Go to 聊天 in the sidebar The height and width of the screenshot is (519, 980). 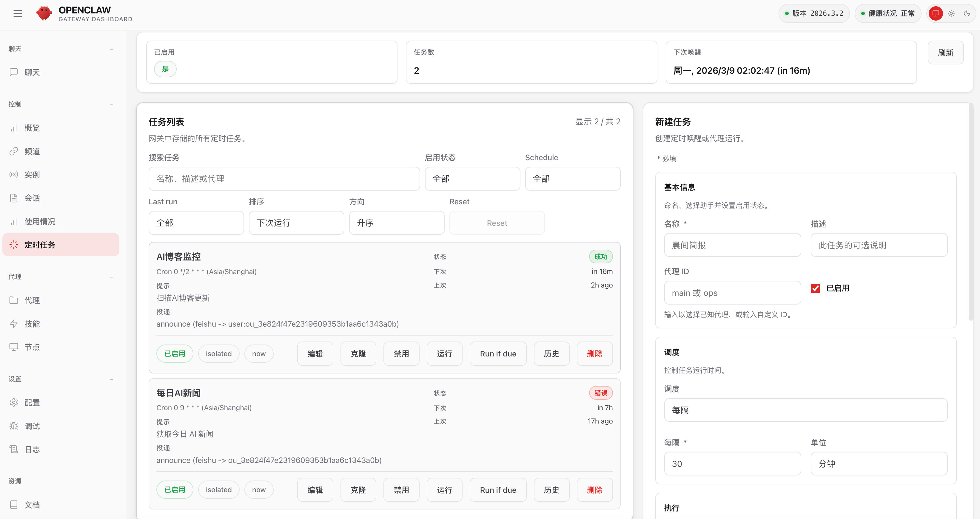(x=32, y=72)
